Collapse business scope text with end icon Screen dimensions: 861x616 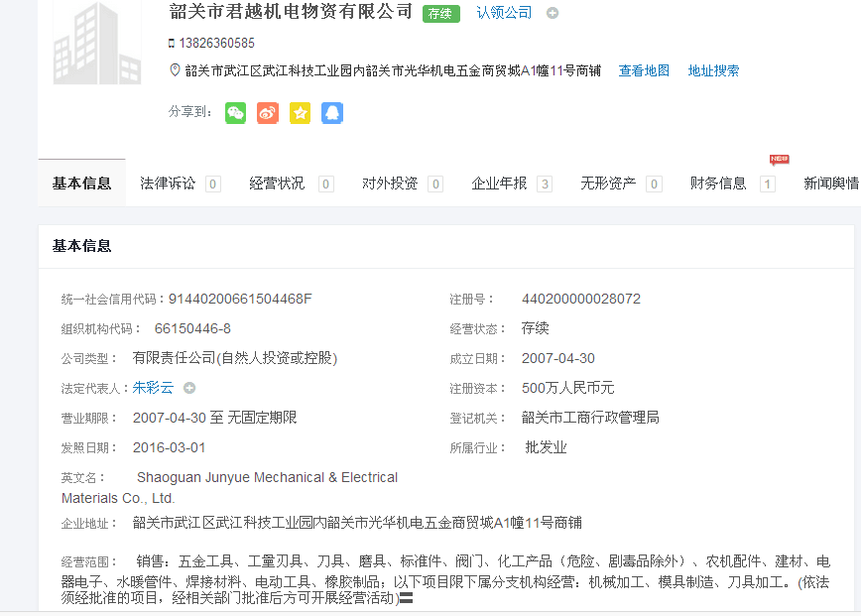406,598
